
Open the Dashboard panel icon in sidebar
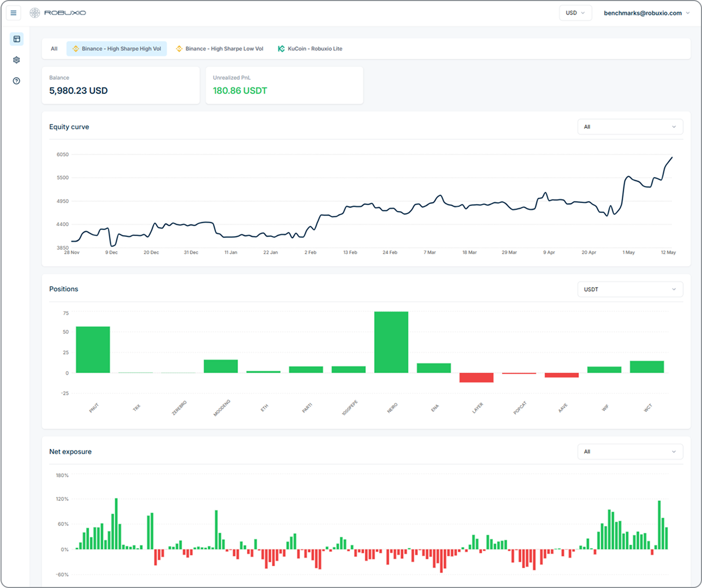coord(16,39)
